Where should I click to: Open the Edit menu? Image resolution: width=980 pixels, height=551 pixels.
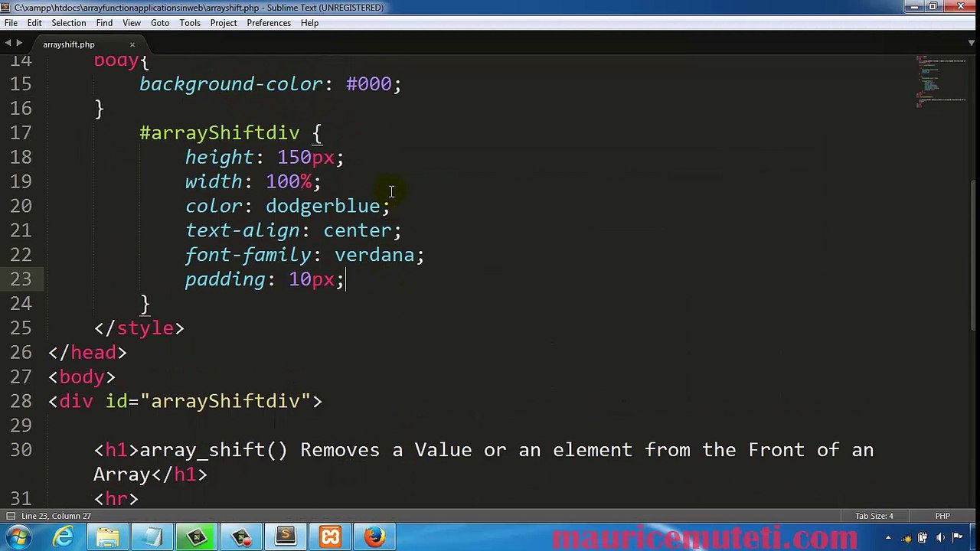tap(34, 23)
